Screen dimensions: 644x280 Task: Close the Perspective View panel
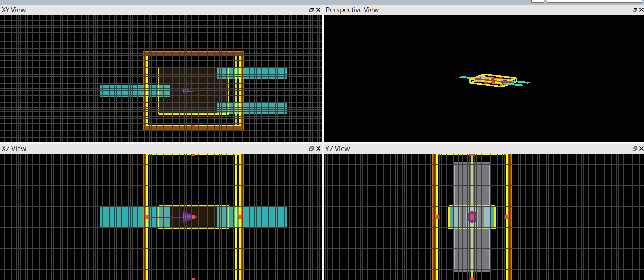642,9
